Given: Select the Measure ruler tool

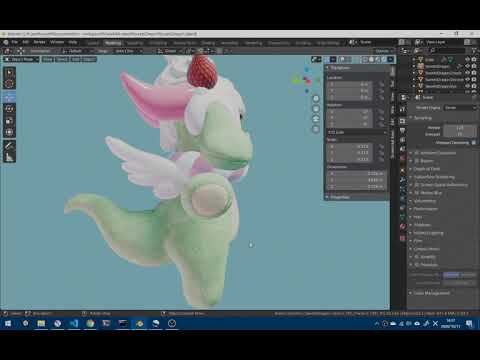Looking at the screenshot, I should click(9, 157).
